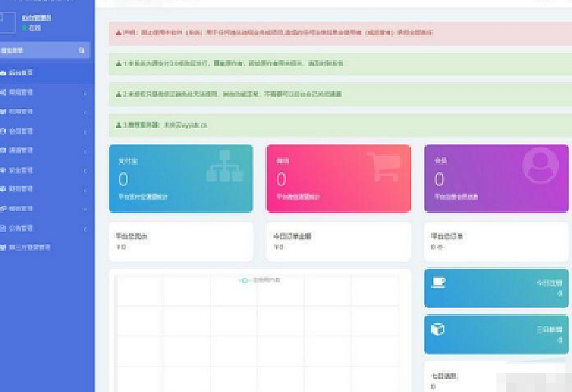Expand the sidebar menu directly above 会员管理
The width and height of the screenshot is (572, 392).
45,112
